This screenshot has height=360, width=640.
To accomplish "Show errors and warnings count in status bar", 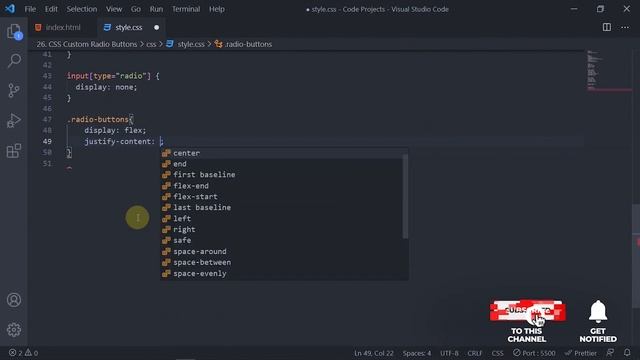I will coord(23,353).
